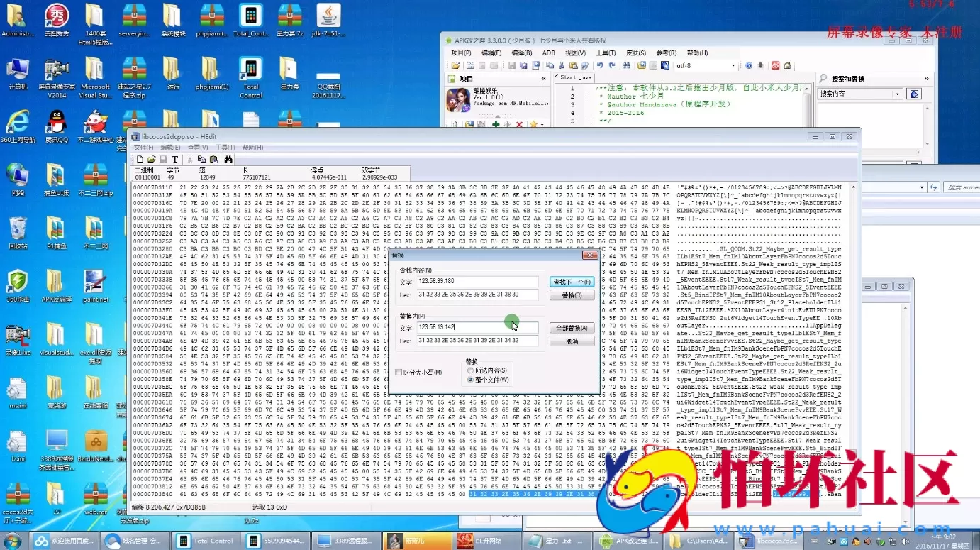
Task: Click the Undo arrow in APK toolbar
Action: [x=600, y=65]
